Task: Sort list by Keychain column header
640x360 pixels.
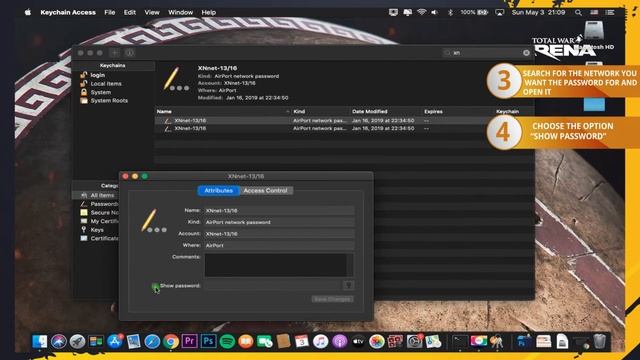Action: point(507,111)
